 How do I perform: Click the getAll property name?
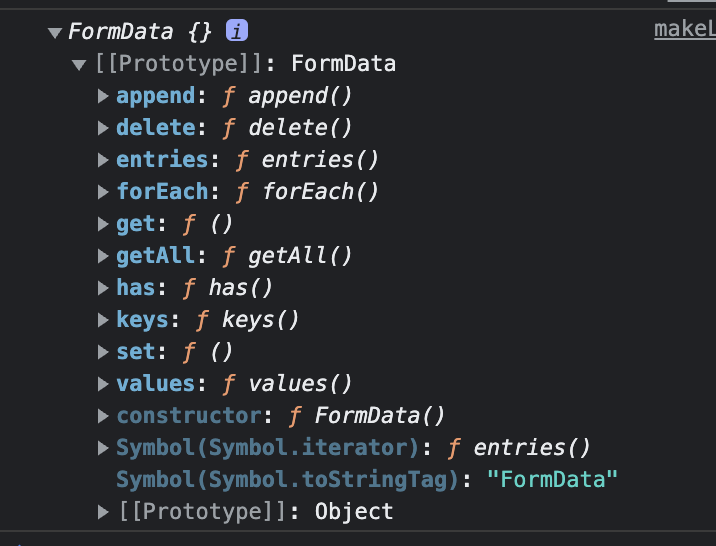(x=151, y=256)
